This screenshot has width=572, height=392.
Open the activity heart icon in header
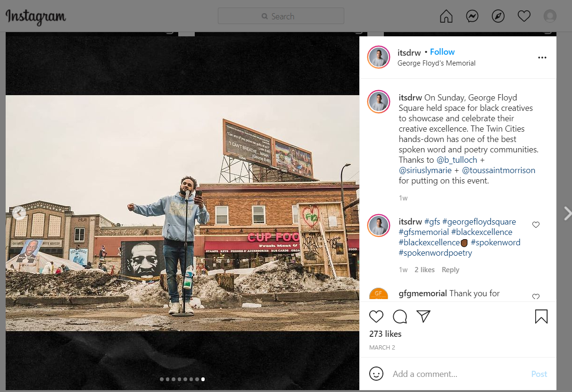pyautogui.click(x=524, y=17)
